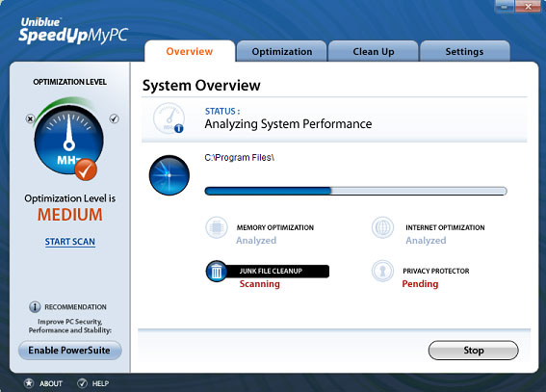Image resolution: width=546 pixels, height=392 pixels.
Task: Open Help via the checkmark icon
Action: coord(82,383)
